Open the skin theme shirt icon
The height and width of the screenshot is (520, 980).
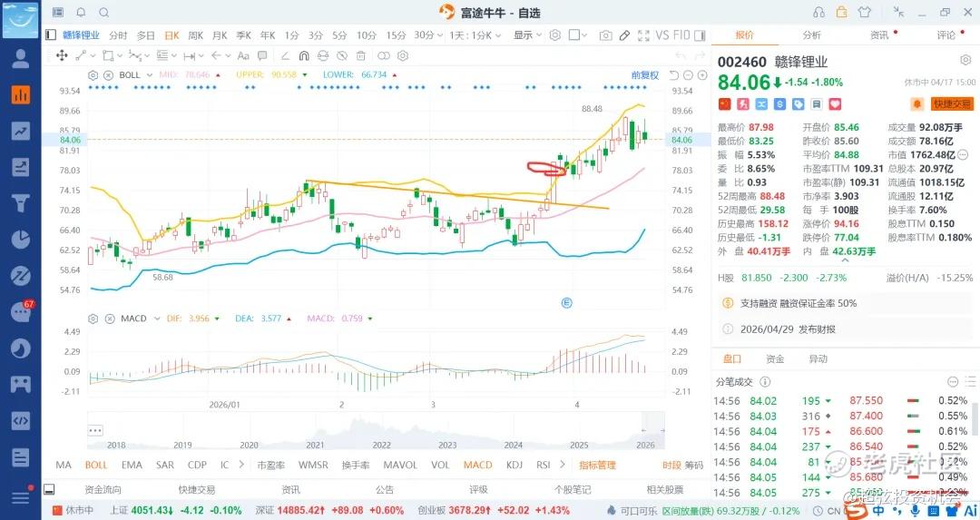[x=863, y=12]
